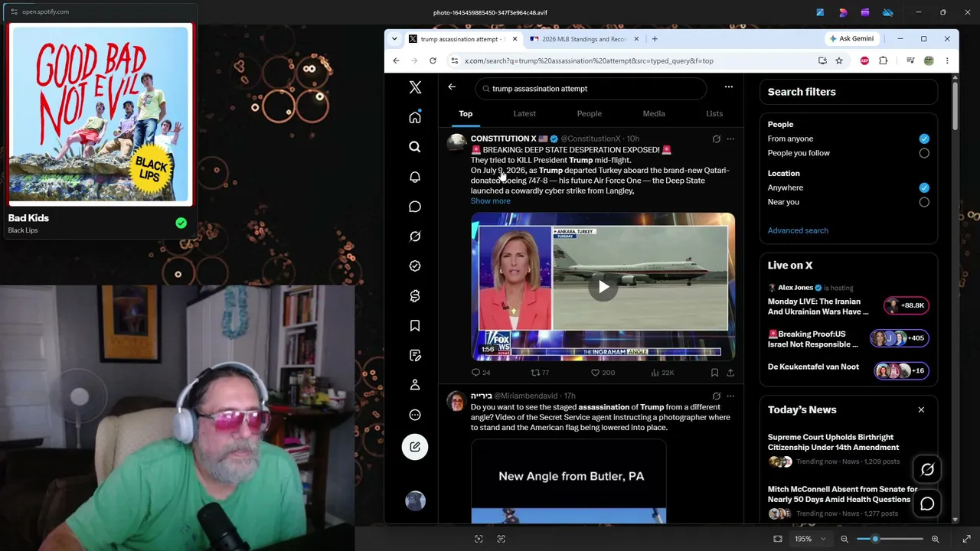980x551 pixels.
Task: Open Grok icon in X sidebar
Action: coord(415,236)
